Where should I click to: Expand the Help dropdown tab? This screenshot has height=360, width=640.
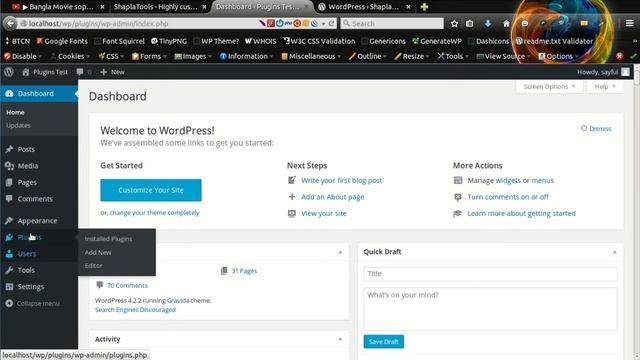click(605, 87)
